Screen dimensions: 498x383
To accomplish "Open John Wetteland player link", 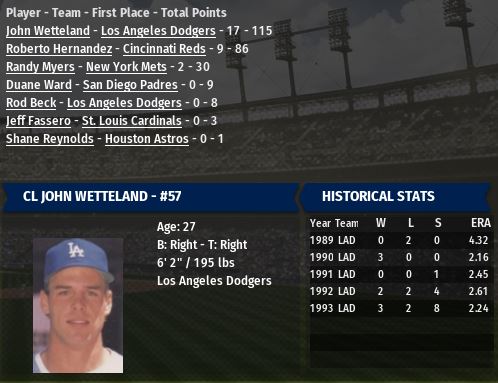I will click(48, 31).
